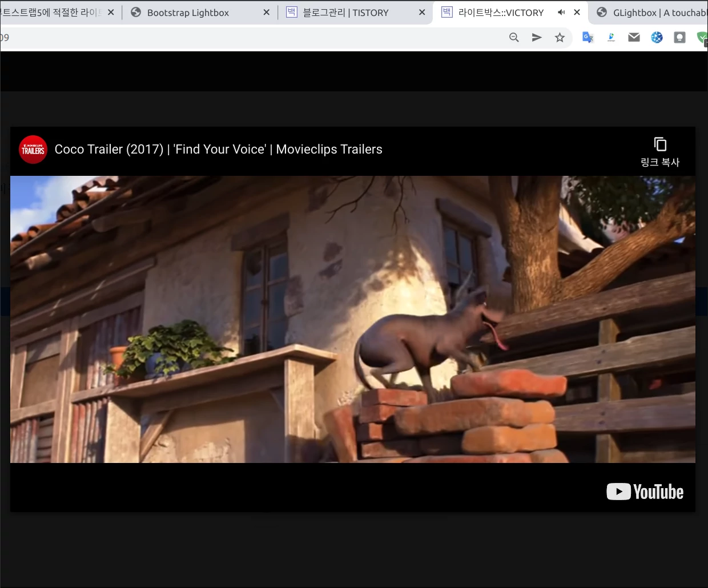
Task: Copy link with the 링크 복사 button
Action: tap(660, 152)
